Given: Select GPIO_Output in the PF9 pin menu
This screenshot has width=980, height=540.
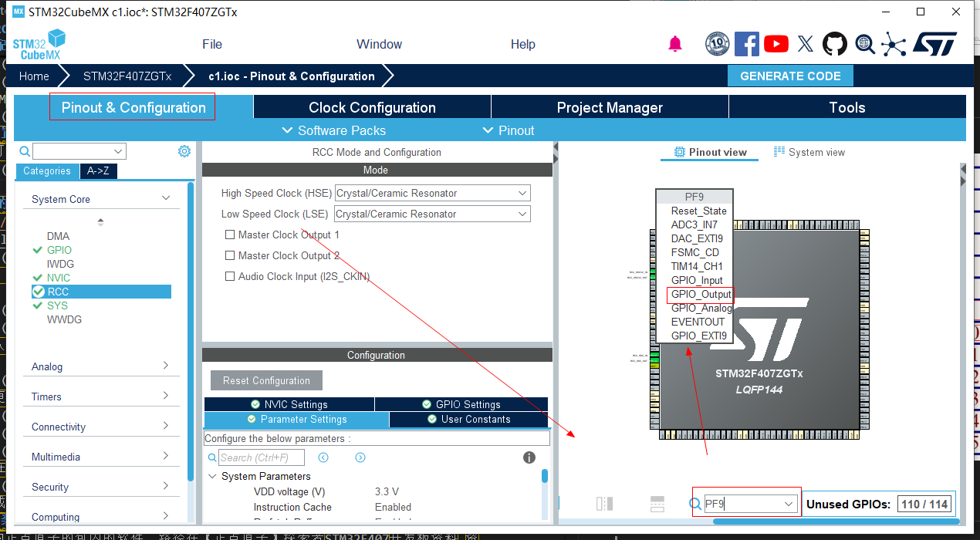Looking at the screenshot, I should point(701,294).
